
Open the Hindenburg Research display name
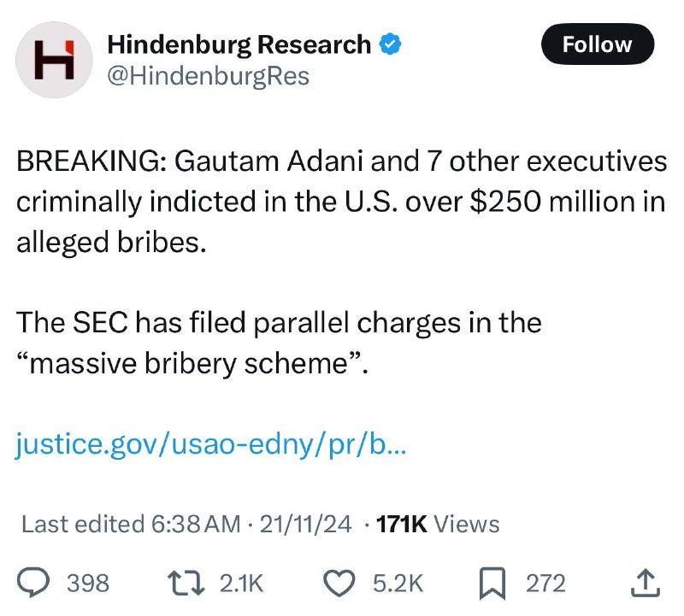(x=239, y=44)
